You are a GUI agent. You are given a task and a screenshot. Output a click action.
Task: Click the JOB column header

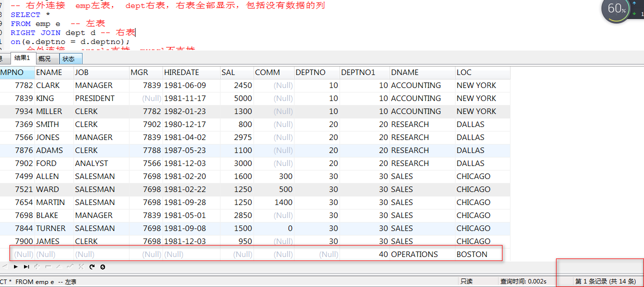pos(101,72)
